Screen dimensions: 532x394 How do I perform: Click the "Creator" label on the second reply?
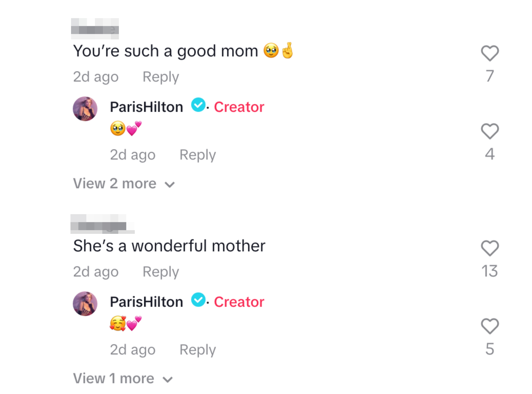[x=239, y=302]
